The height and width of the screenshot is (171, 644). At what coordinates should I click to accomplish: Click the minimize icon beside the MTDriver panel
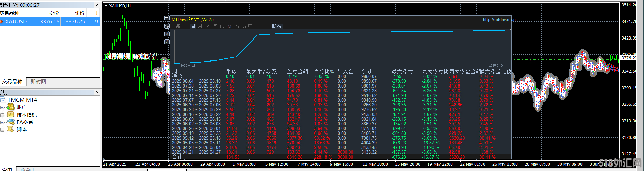(167, 18)
